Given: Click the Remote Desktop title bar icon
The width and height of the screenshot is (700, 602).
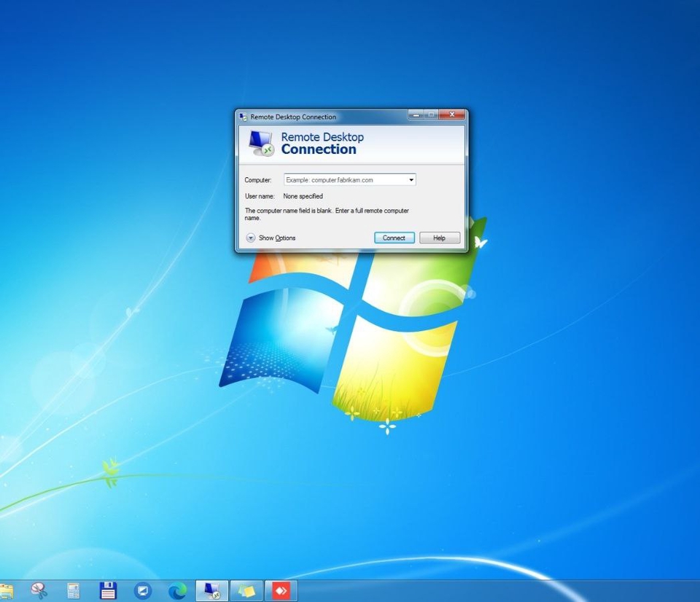Looking at the screenshot, I should point(243,117).
